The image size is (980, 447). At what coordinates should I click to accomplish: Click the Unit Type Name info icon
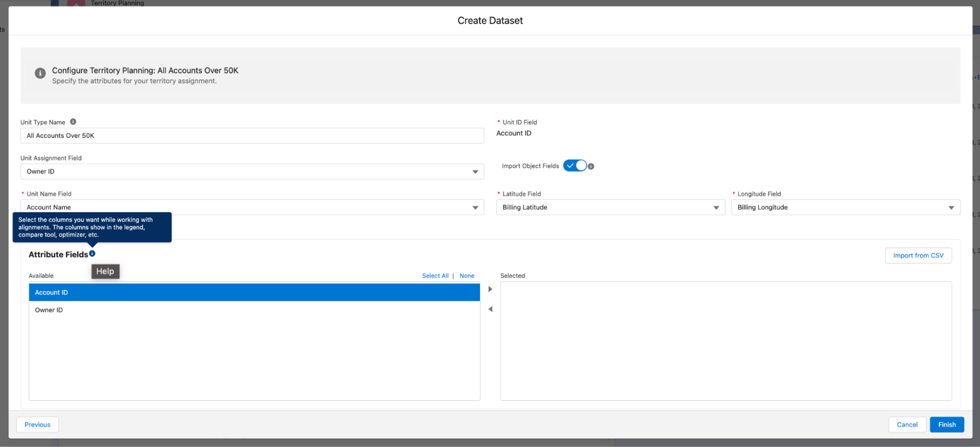click(73, 122)
